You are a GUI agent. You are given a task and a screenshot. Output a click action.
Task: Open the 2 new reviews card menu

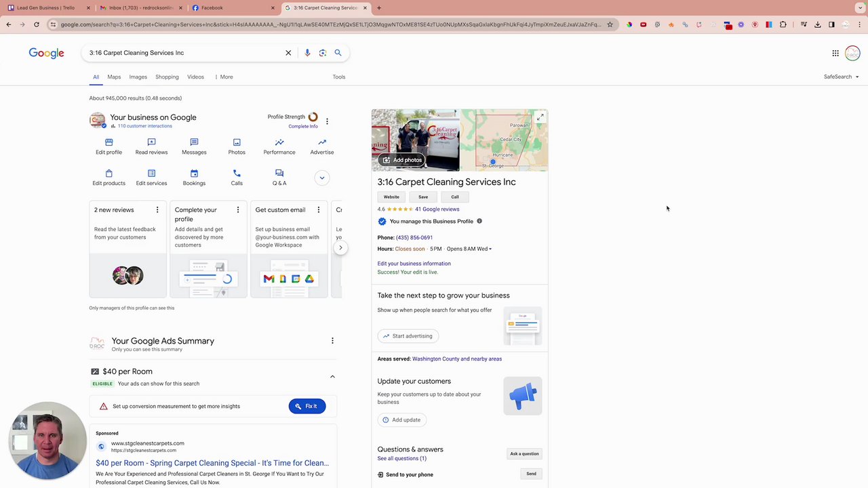(157, 210)
